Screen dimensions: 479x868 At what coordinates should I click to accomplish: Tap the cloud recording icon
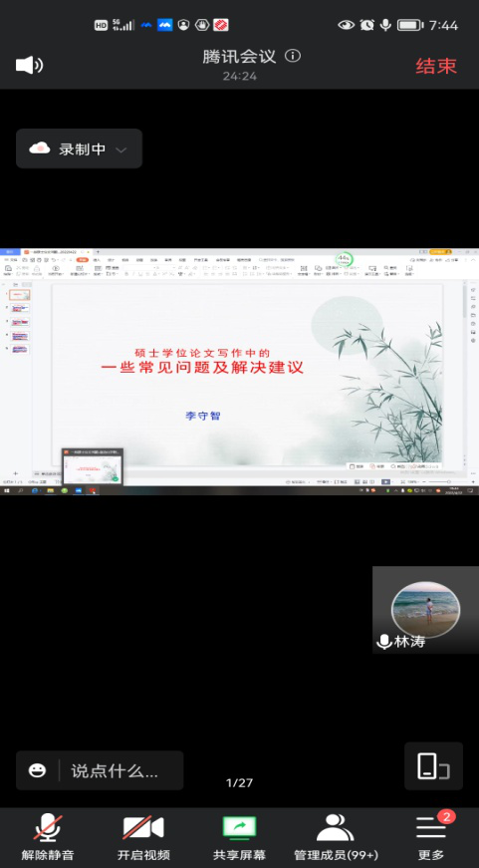[x=40, y=148]
